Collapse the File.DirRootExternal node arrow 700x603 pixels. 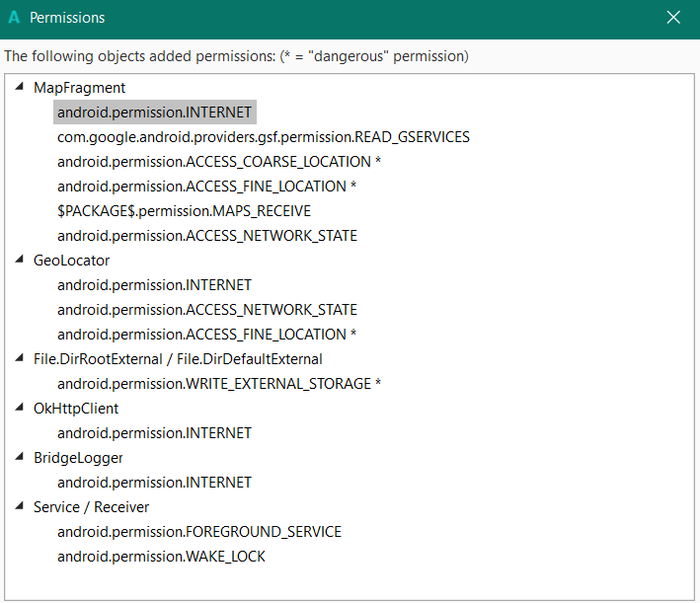click(x=21, y=358)
